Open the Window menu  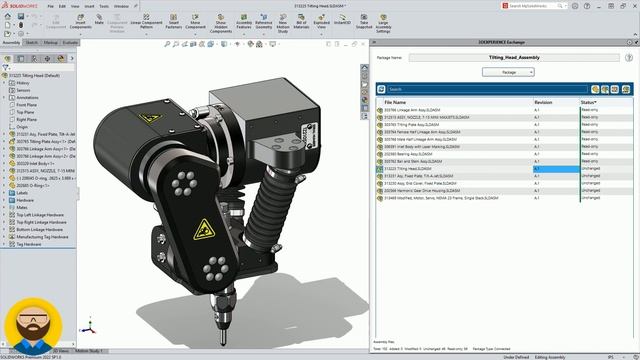121,6
